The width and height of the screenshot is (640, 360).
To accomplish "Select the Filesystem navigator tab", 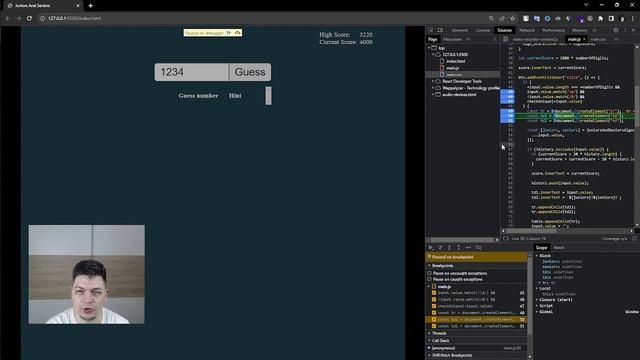I will 452,39.
